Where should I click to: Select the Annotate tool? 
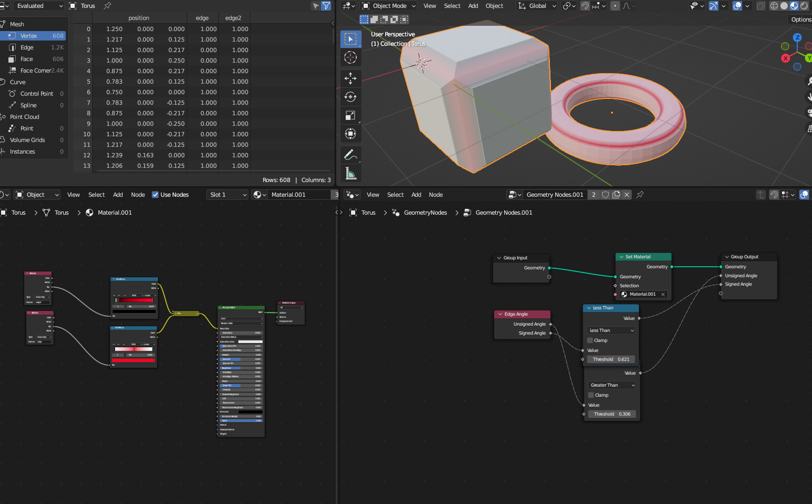pos(350,155)
